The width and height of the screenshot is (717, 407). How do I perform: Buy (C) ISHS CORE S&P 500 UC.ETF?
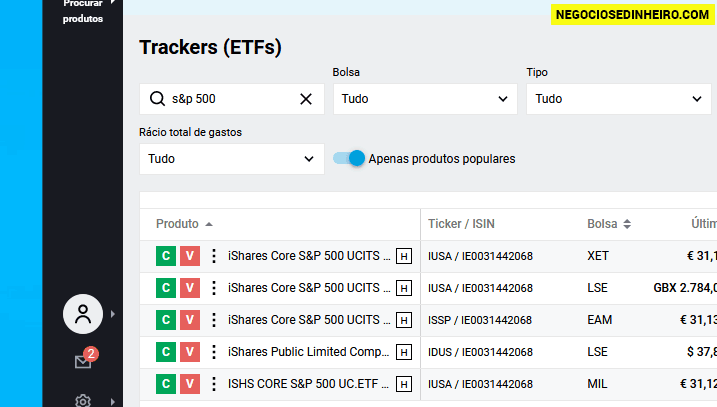coord(166,384)
